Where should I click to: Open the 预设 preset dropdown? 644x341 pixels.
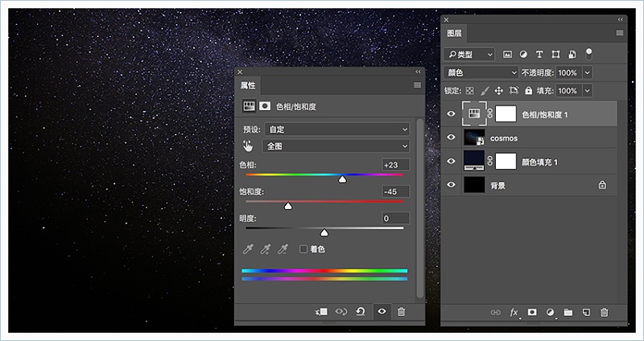tap(336, 129)
